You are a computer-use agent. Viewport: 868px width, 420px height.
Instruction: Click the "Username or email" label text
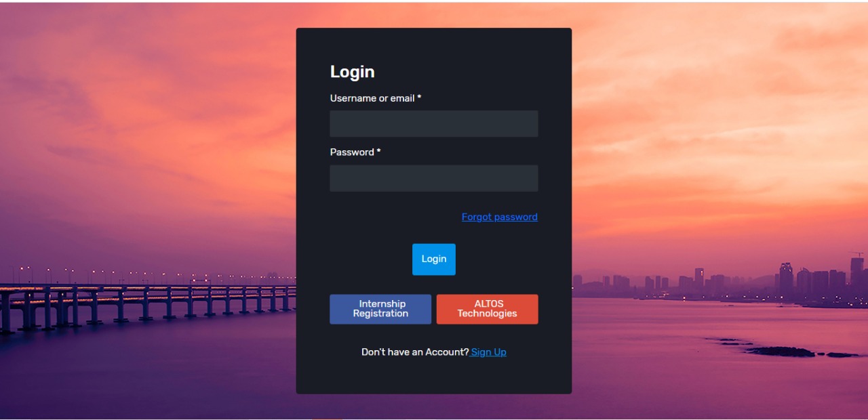coord(372,98)
